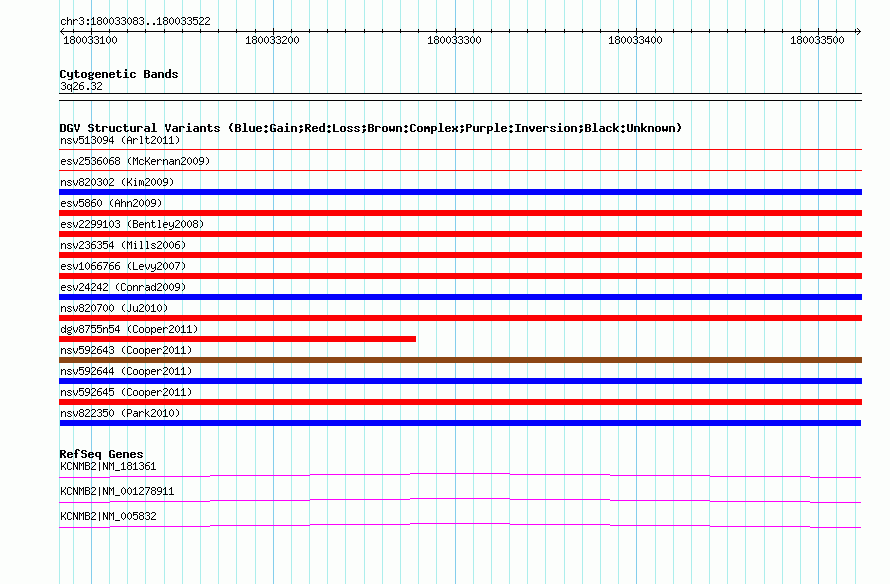Click the blue gain bar for esv24242
The height and width of the screenshot is (584, 890).
point(460,297)
